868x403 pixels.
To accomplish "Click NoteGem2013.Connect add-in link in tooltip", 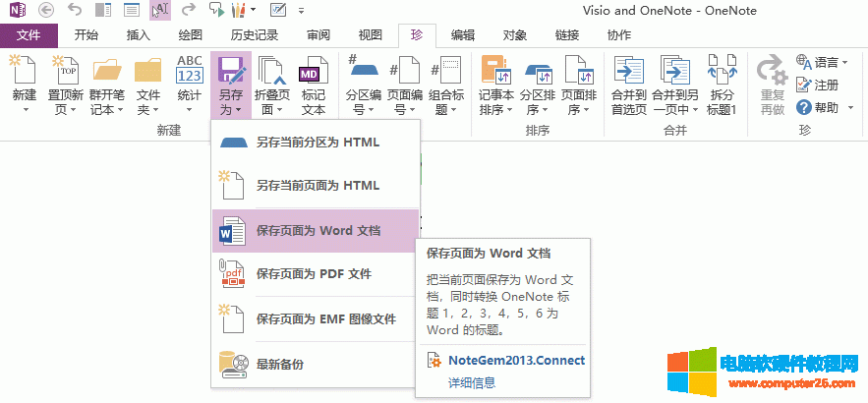I will [516, 361].
